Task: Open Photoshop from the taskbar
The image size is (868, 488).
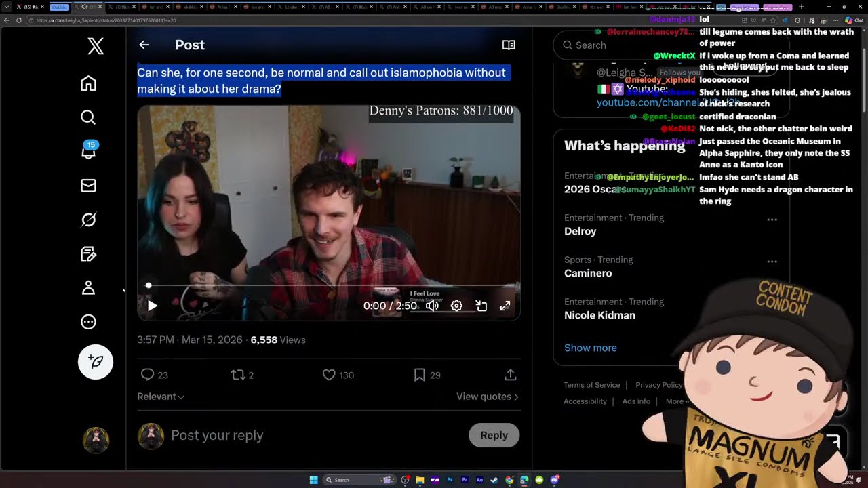Action: (x=450, y=480)
